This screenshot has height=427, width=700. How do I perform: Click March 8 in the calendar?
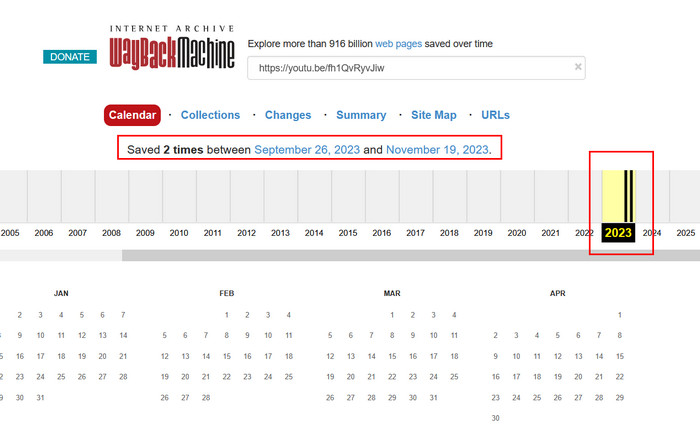coord(392,335)
